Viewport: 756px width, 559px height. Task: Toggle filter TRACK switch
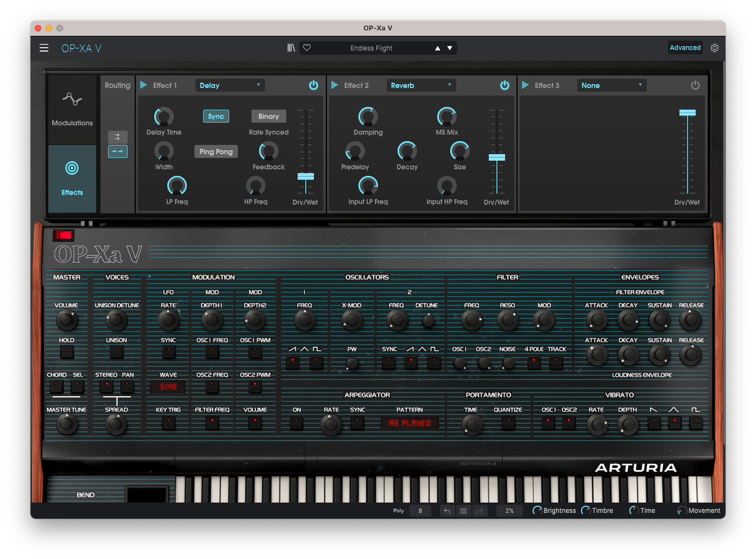556,363
